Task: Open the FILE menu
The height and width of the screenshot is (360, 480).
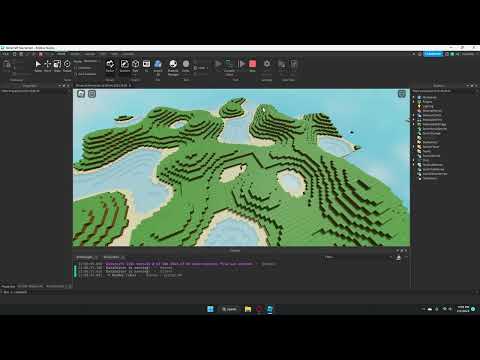Action: 5,54
